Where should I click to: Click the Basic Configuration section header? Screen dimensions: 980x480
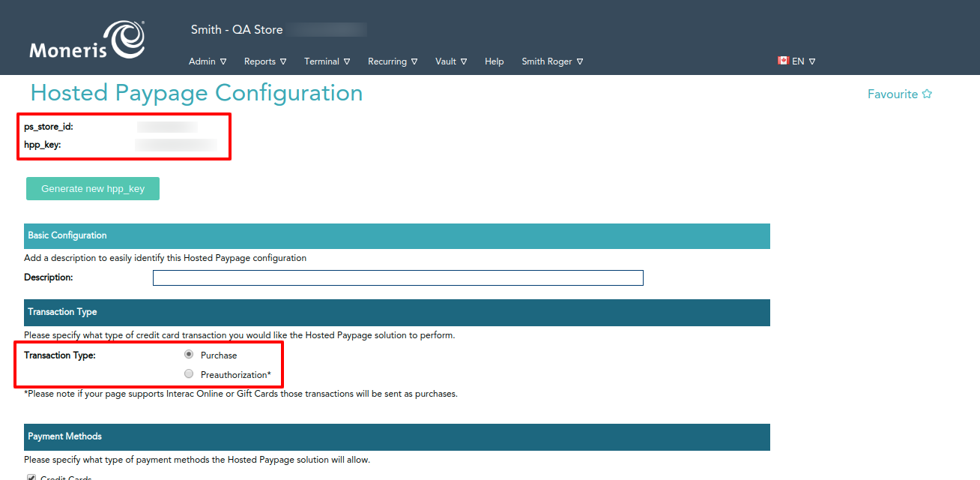click(396, 235)
